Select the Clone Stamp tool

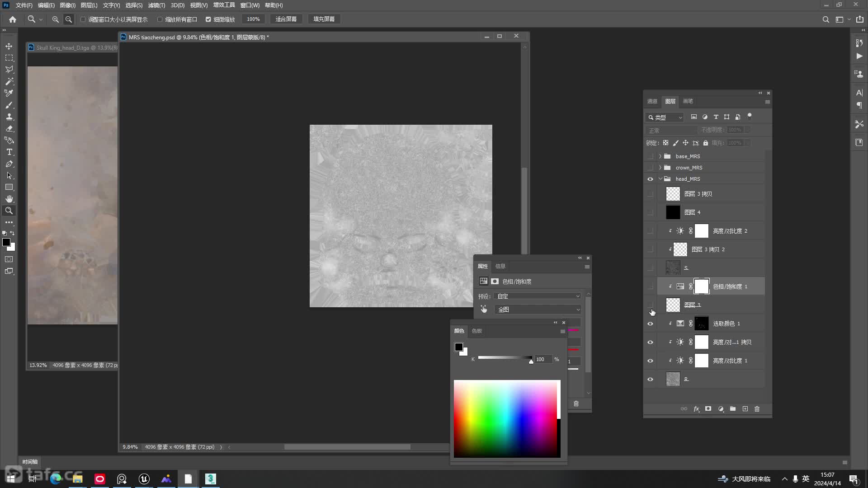[9, 117]
